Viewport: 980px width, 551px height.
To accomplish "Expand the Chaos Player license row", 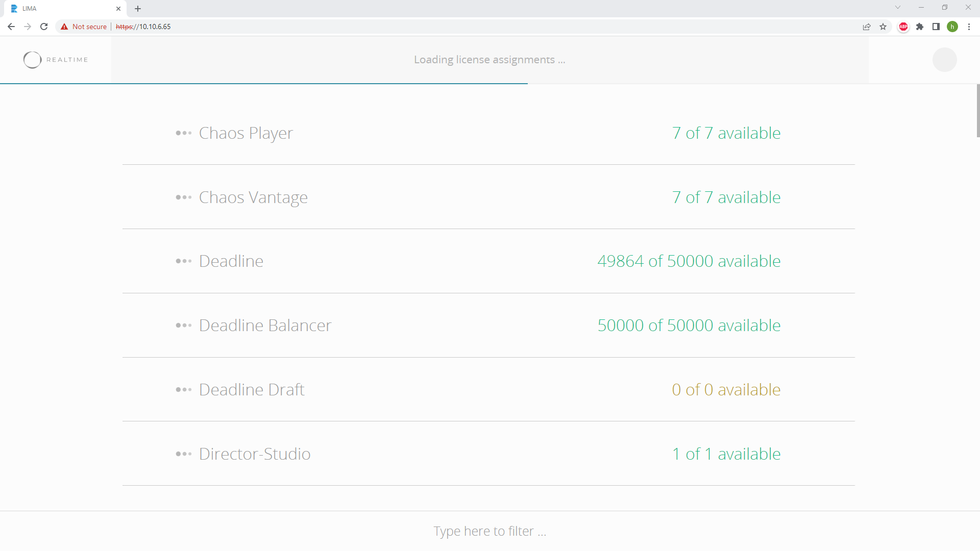I will 246,133.
